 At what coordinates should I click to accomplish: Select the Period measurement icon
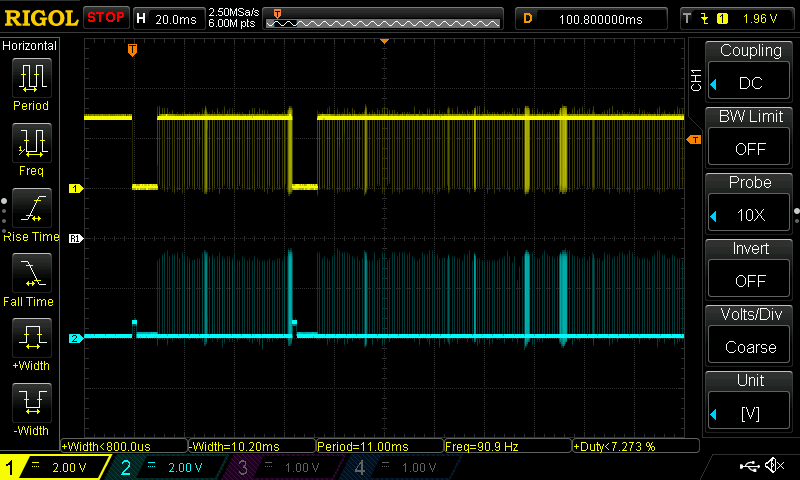(x=32, y=78)
